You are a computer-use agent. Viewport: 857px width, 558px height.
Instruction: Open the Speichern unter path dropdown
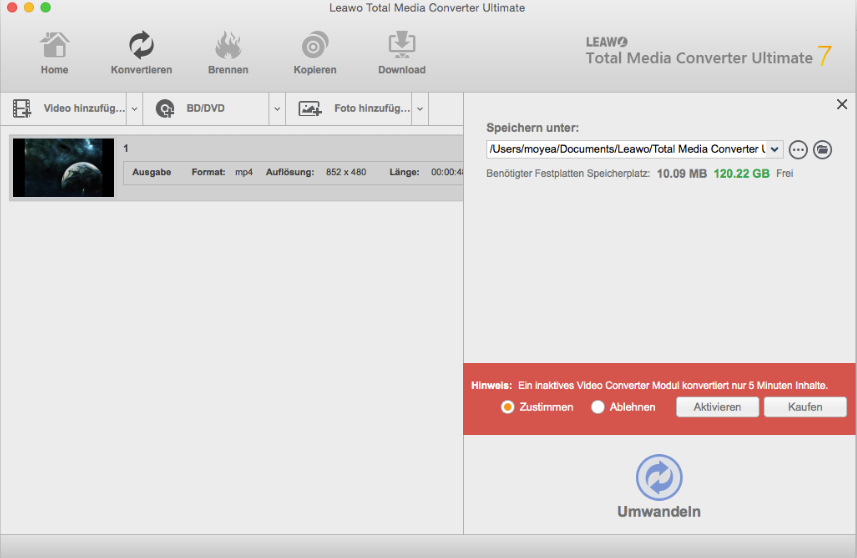(x=774, y=149)
